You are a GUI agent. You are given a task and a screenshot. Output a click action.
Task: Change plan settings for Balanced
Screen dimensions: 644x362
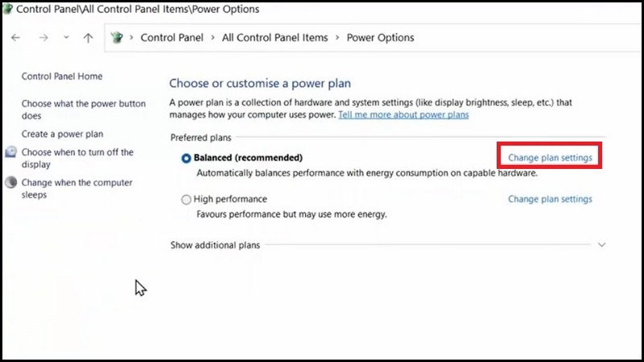(550, 158)
